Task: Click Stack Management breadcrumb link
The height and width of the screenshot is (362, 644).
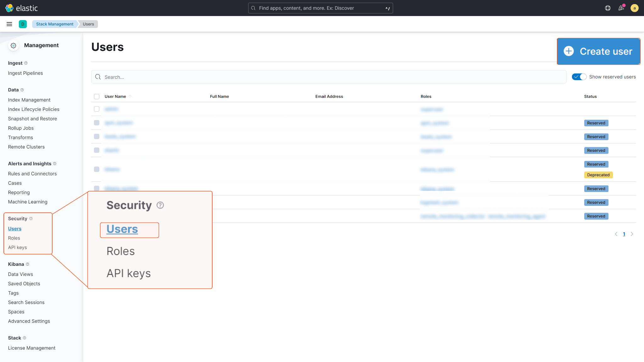Action: pos(55,24)
